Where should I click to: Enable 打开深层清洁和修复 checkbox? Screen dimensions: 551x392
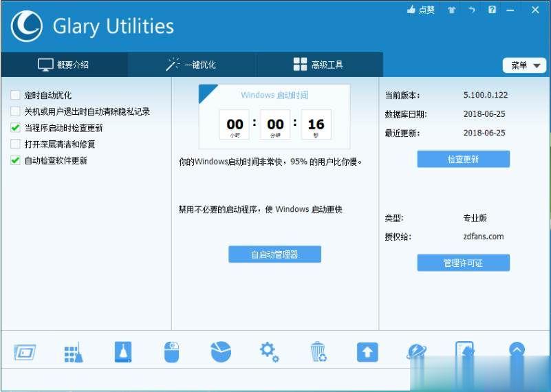(x=15, y=144)
